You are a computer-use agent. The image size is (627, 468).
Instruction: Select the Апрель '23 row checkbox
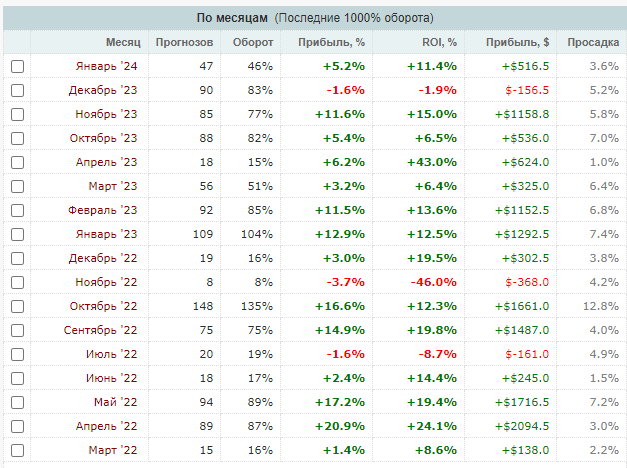pyautogui.click(x=17, y=162)
